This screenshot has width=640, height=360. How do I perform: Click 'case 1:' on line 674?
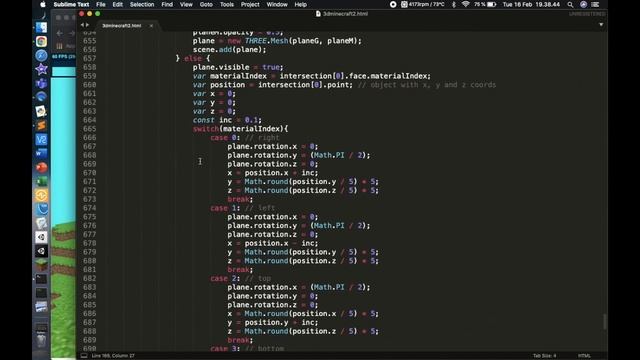point(225,208)
